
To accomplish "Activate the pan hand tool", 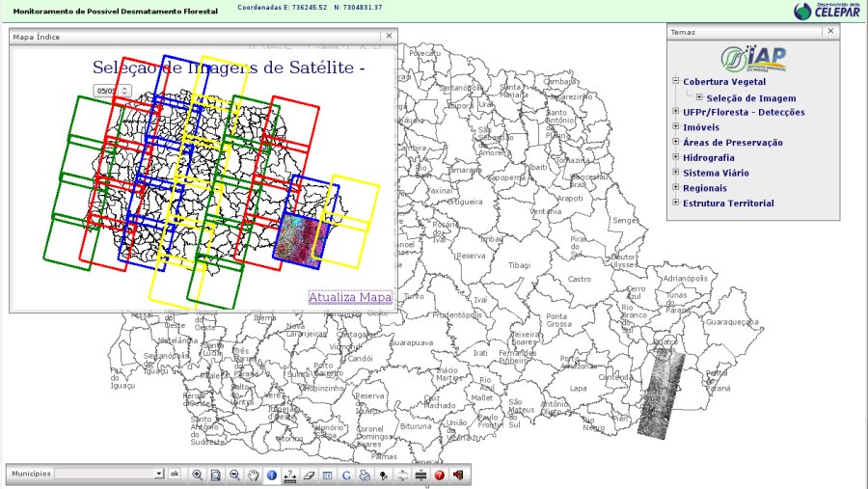I will pyautogui.click(x=253, y=475).
